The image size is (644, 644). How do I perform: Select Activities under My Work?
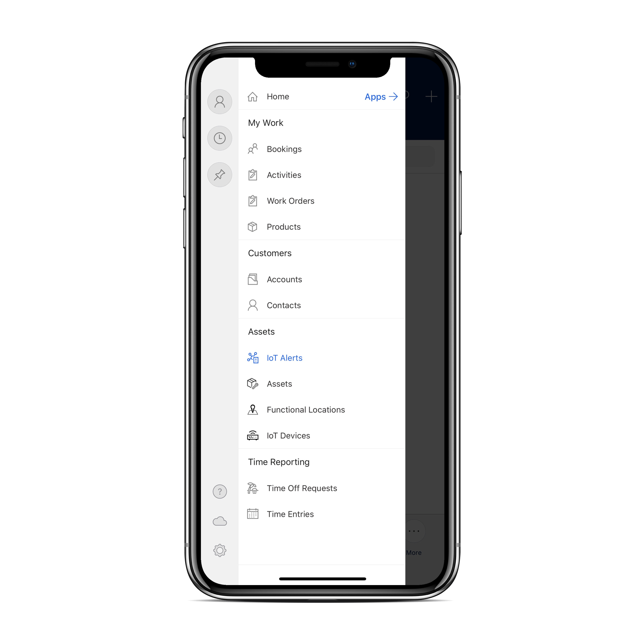[x=284, y=175]
